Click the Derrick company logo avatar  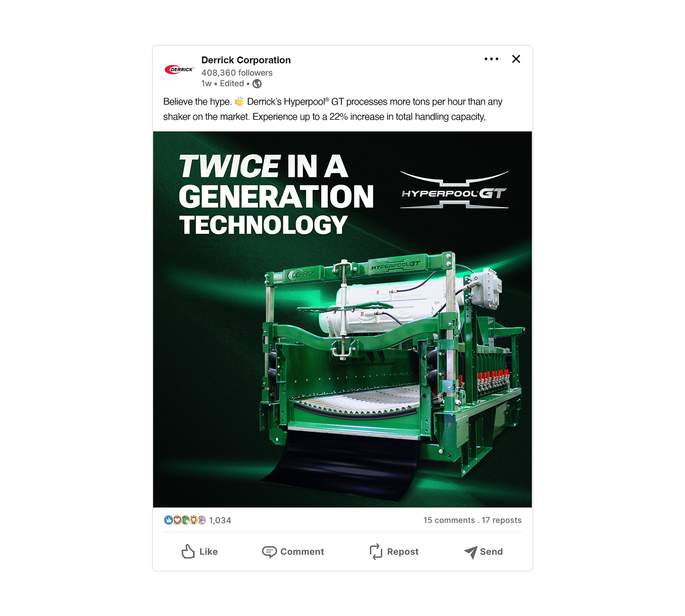(x=179, y=70)
